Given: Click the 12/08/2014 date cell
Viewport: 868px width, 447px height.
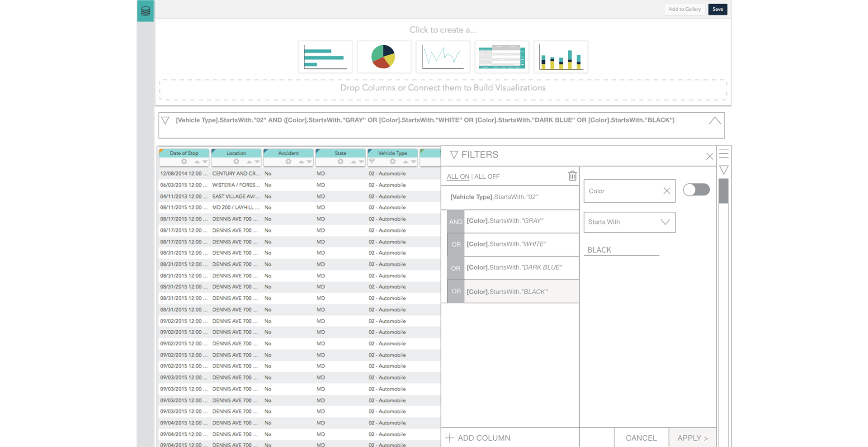Looking at the screenshot, I should click(184, 174).
